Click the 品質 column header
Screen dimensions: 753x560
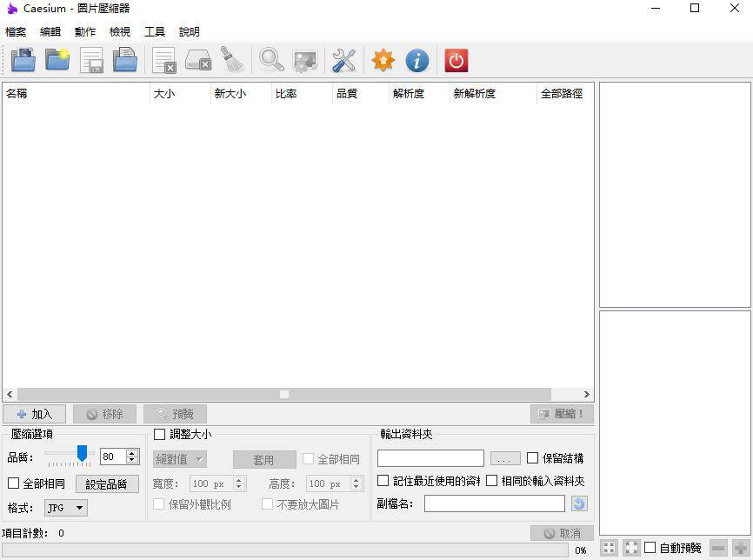[360, 93]
